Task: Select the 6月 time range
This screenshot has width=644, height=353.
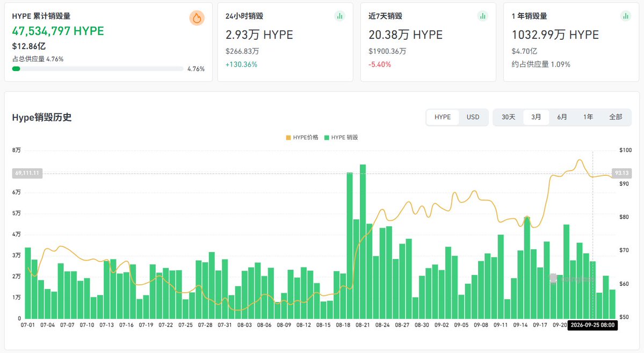Action: click(x=562, y=117)
